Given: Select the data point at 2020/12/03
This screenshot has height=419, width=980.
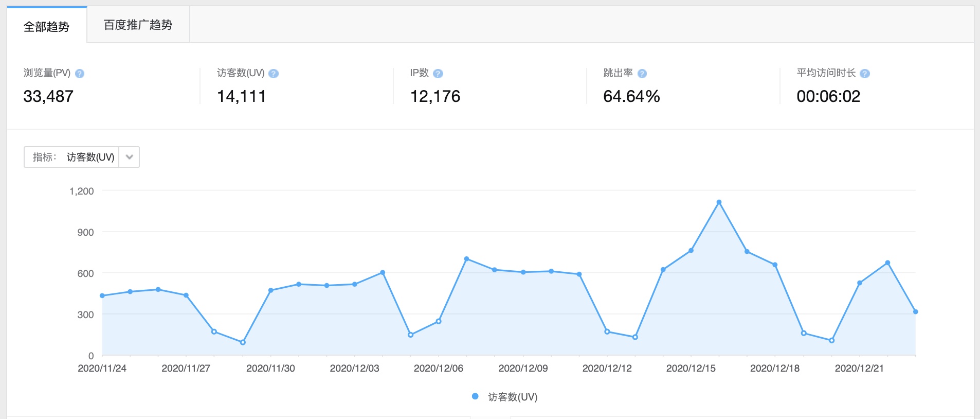Looking at the screenshot, I should click(355, 284).
